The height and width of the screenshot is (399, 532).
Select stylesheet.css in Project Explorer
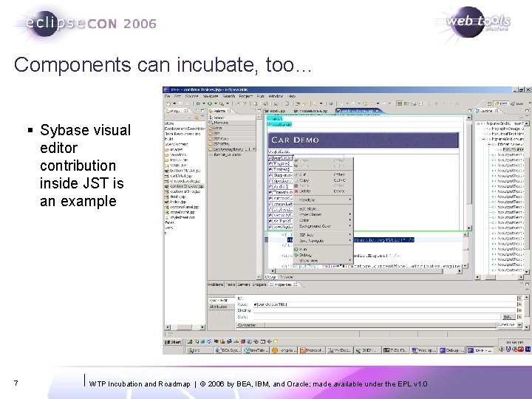tap(180, 217)
